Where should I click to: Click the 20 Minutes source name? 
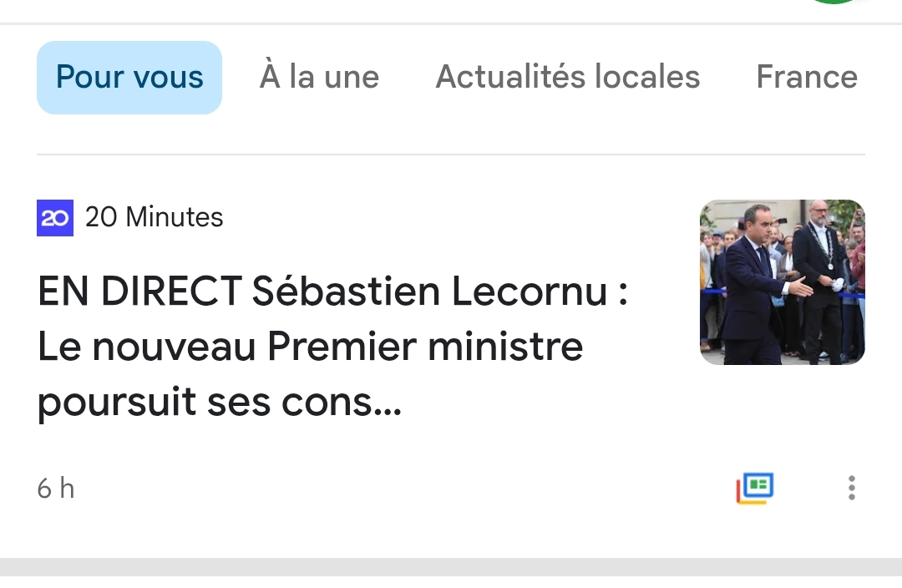click(154, 218)
